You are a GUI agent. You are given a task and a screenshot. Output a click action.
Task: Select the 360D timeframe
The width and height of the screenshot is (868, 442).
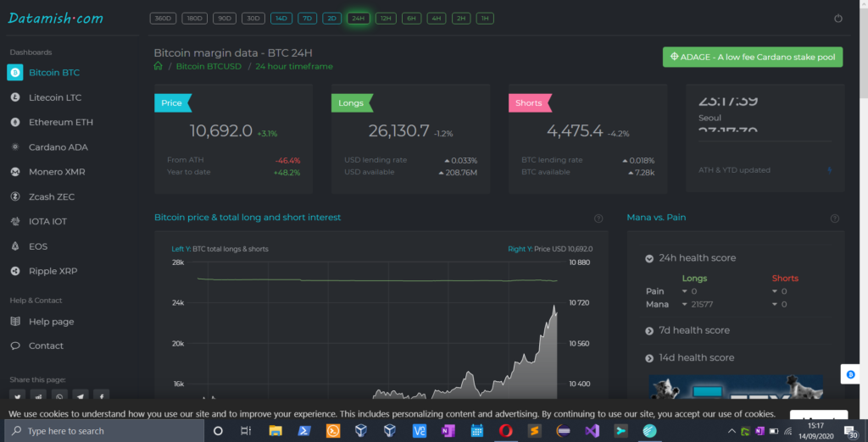163,19
